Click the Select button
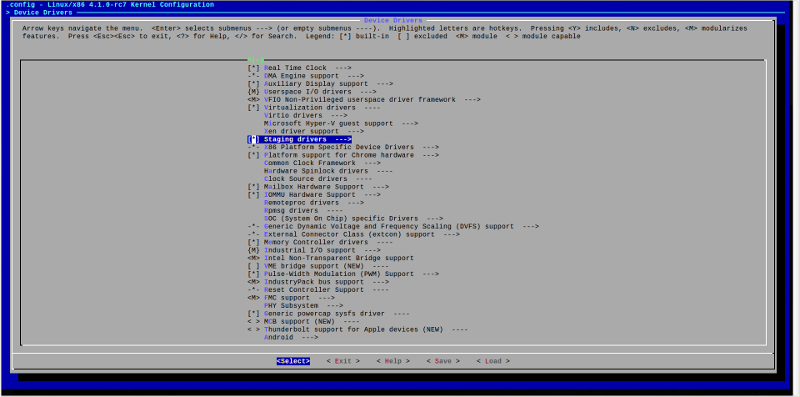Viewport: 800px width, 397px height. point(293,361)
